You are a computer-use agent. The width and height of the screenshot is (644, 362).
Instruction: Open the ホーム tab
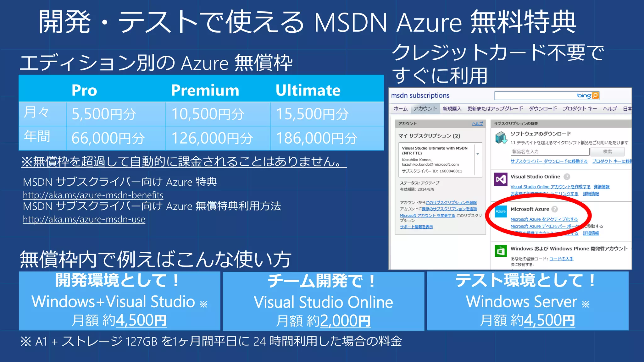click(400, 108)
